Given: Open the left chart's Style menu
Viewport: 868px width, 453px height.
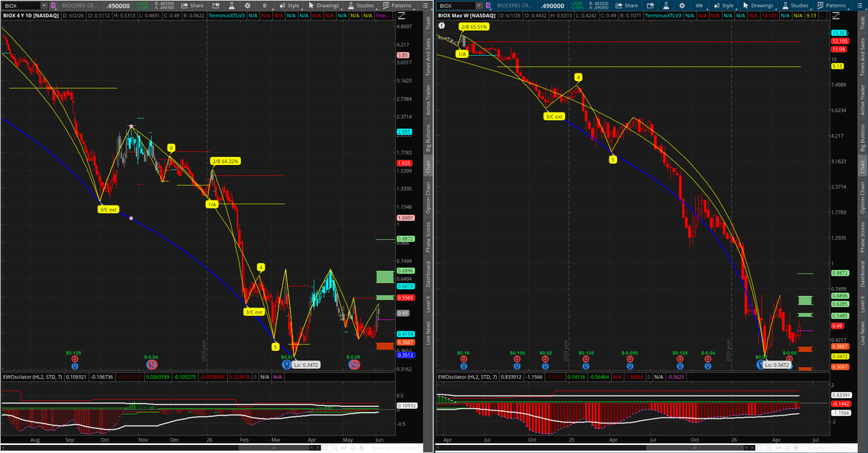Looking at the screenshot, I should point(289,6).
